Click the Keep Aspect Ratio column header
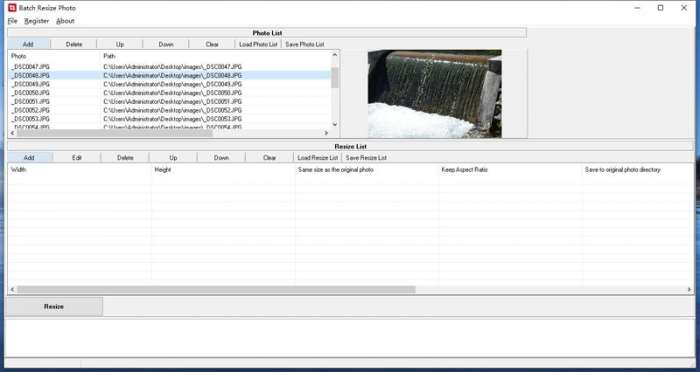Screen dimensions: 700x372 tap(464, 170)
